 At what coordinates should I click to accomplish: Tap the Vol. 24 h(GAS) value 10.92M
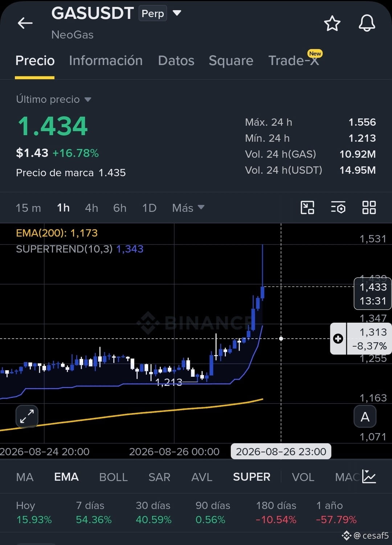tap(358, 154)
